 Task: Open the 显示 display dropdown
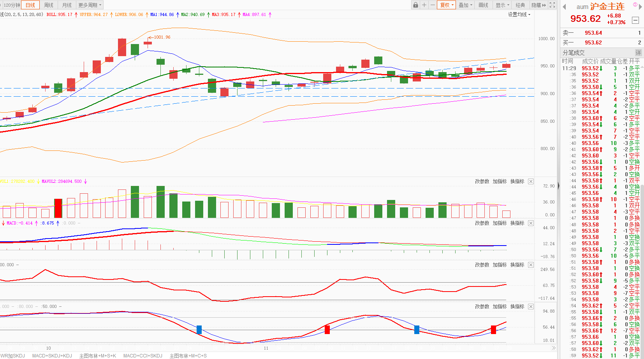[502, 5]
